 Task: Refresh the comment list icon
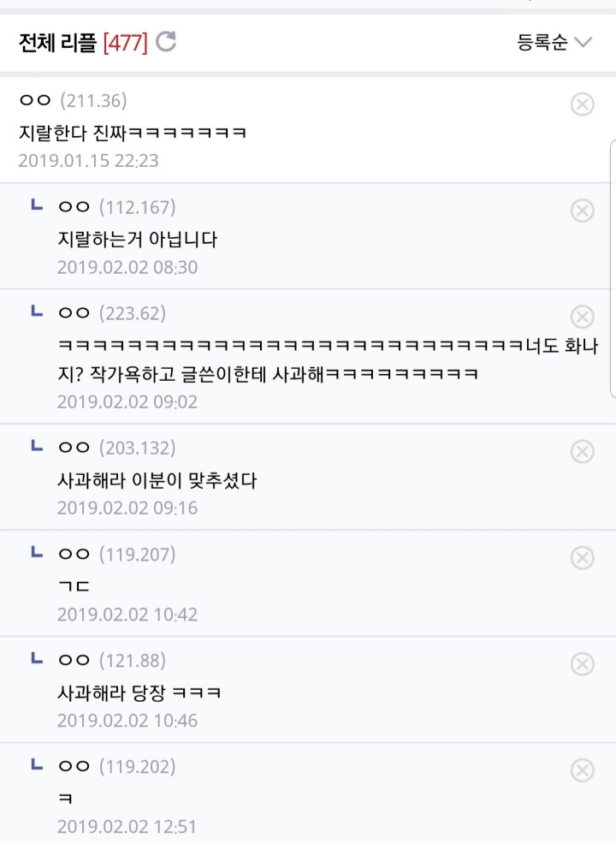pyautogui.click(x=166, y=41)
